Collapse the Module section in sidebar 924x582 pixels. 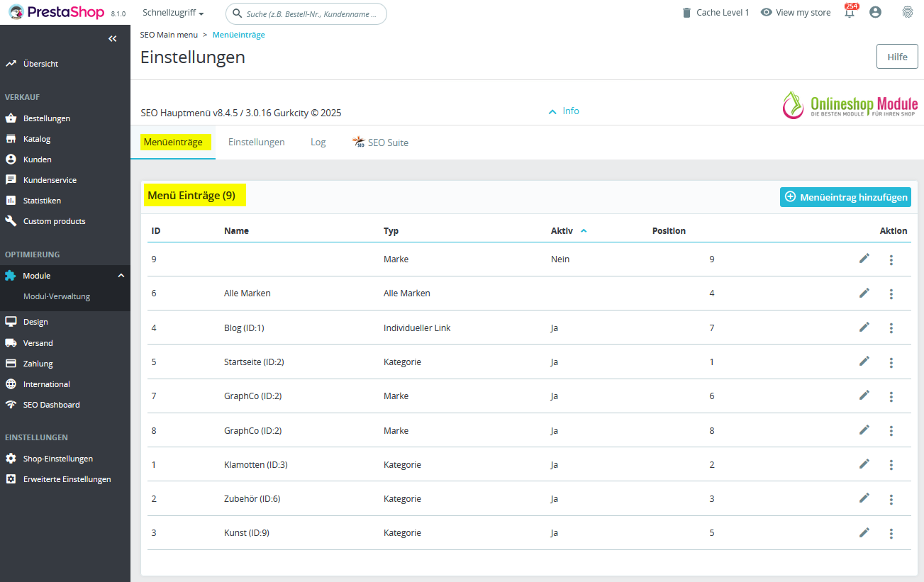click(x=121, y=276)
